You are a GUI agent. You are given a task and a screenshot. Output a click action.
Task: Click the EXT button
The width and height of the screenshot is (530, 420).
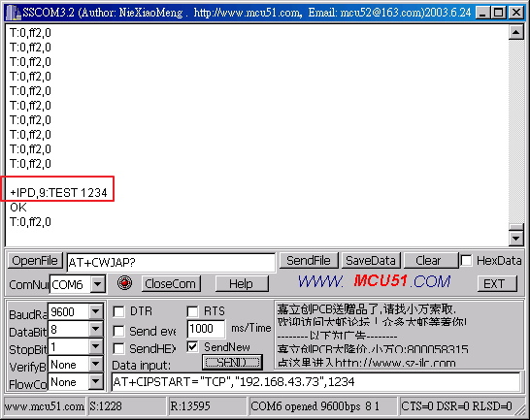click(497, 284)
